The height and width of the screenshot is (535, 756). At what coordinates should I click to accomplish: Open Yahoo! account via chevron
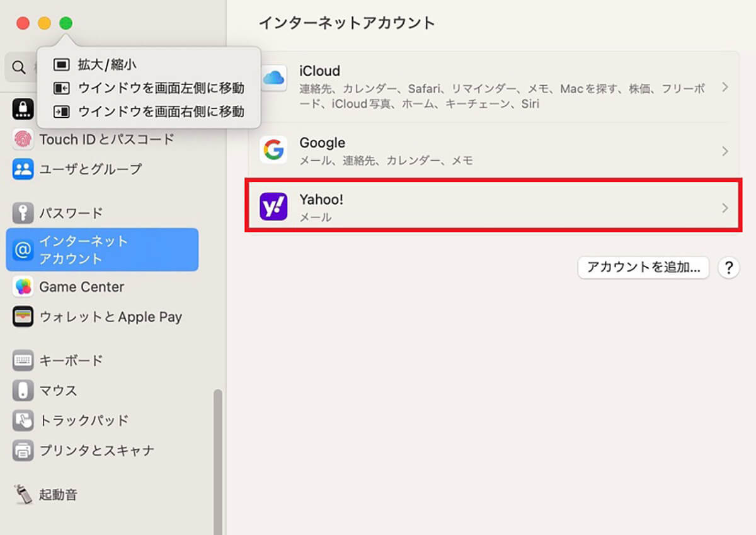tap(725, 208)
